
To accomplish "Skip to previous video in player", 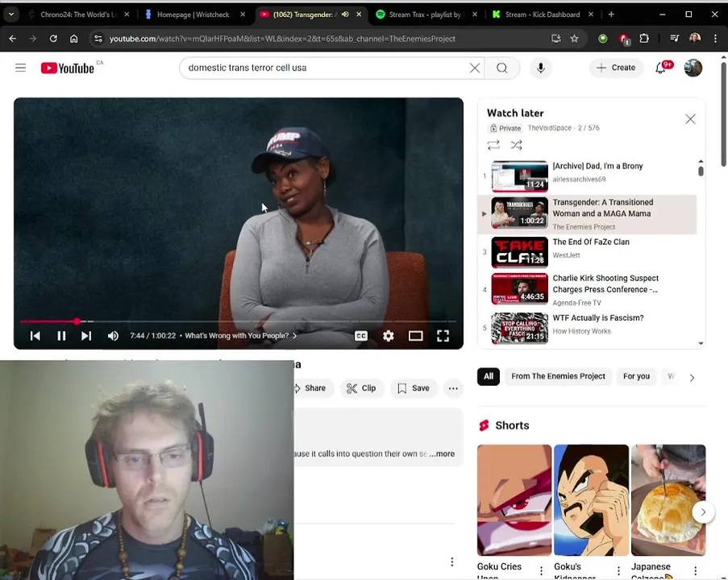I will pos(35,335).
